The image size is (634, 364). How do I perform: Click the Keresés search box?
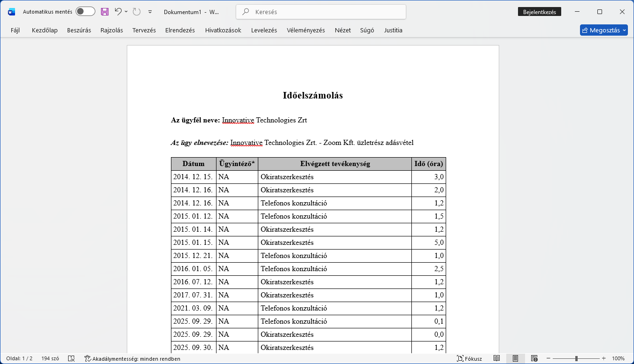tap(321, 12)
